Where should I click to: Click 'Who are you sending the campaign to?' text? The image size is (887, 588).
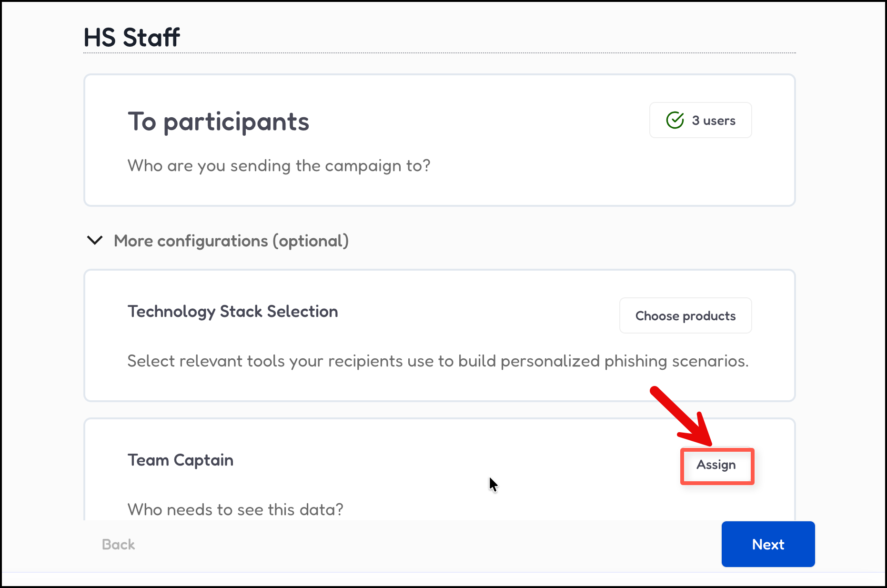pyautogui.click(x=279, y=166)
